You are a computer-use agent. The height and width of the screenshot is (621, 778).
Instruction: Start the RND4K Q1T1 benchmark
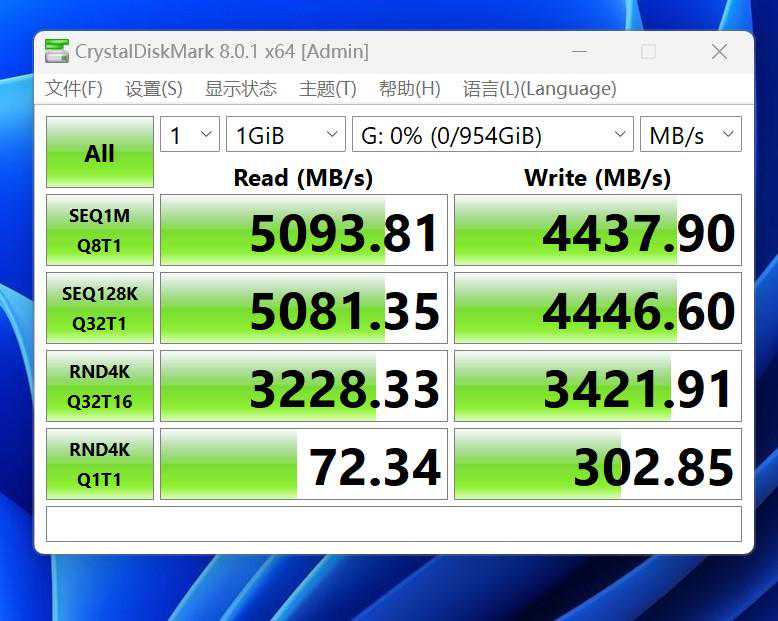(x=100, y=464)
